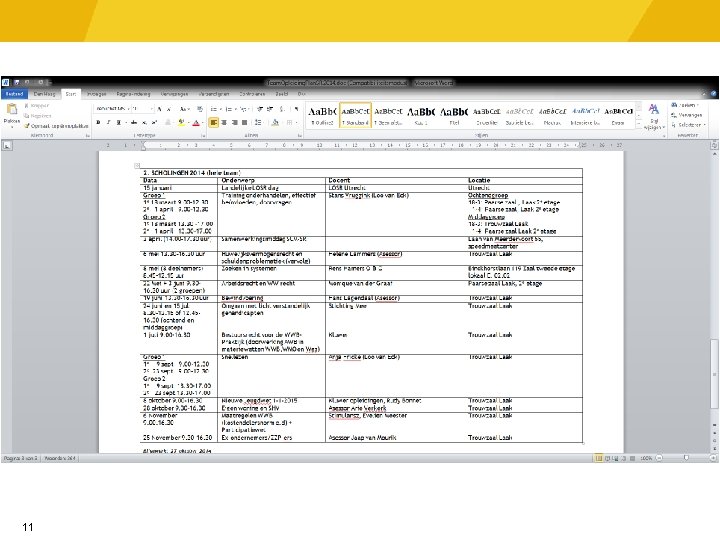Select justify alignment
Screen dimensions: 720x540
pyautogui.click(x=245, y=123)
